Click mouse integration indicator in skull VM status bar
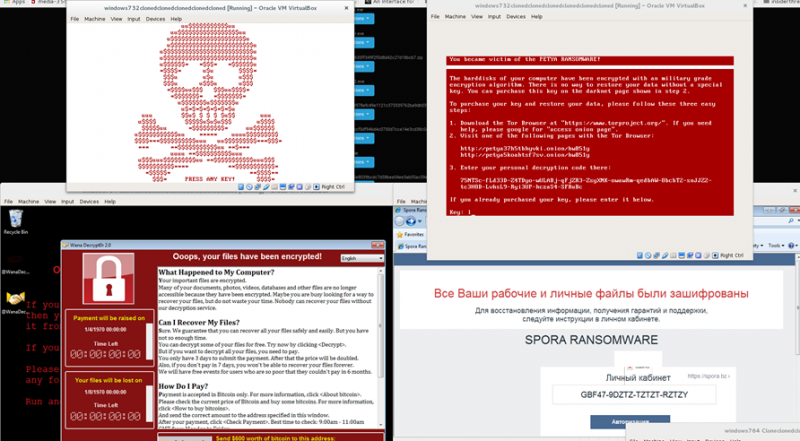The image size is (800, 441). coord(308,187)
